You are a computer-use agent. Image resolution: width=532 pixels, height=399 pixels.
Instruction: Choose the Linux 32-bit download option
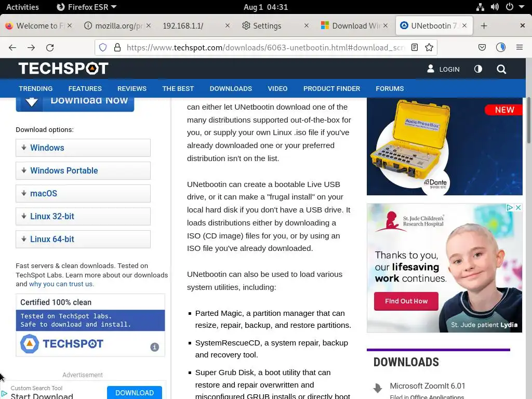coord(83,216)
